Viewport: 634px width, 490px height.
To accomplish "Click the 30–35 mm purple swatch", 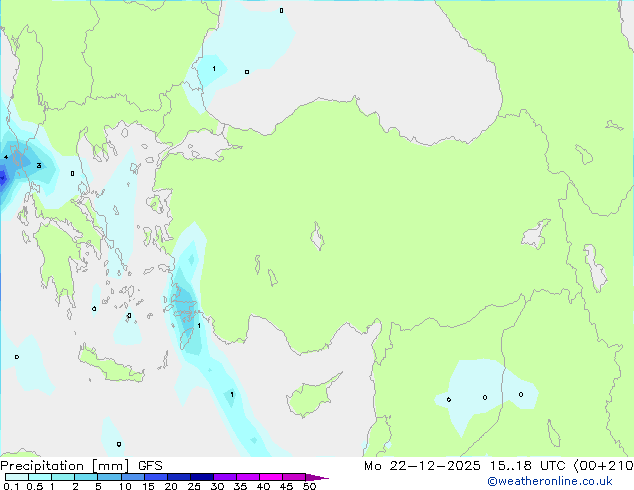I will [x=224, y=477].
